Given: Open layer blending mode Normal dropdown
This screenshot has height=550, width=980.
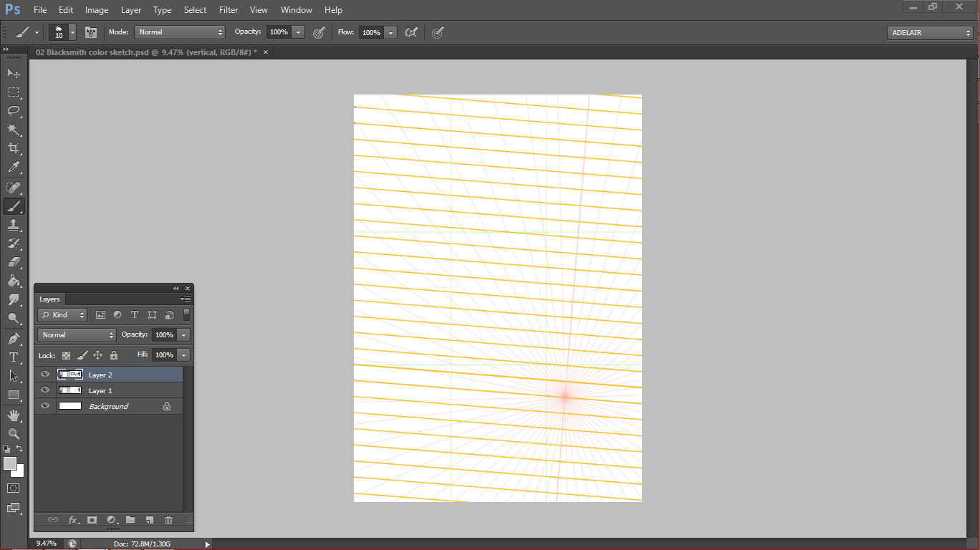Looking at the screenshot, I should 77,335.
